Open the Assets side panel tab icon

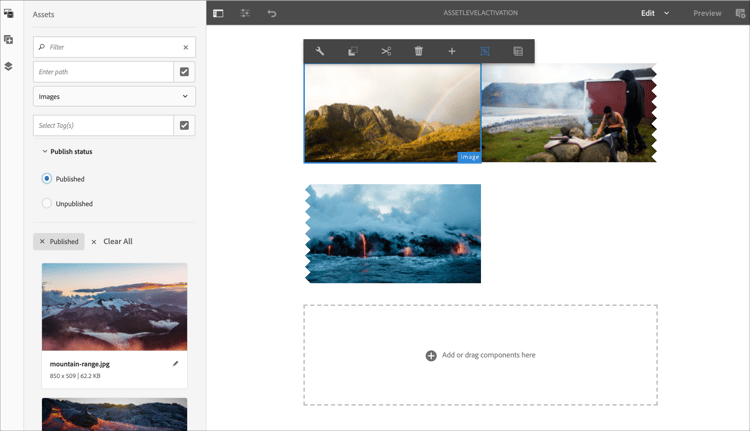click(9, 13)
